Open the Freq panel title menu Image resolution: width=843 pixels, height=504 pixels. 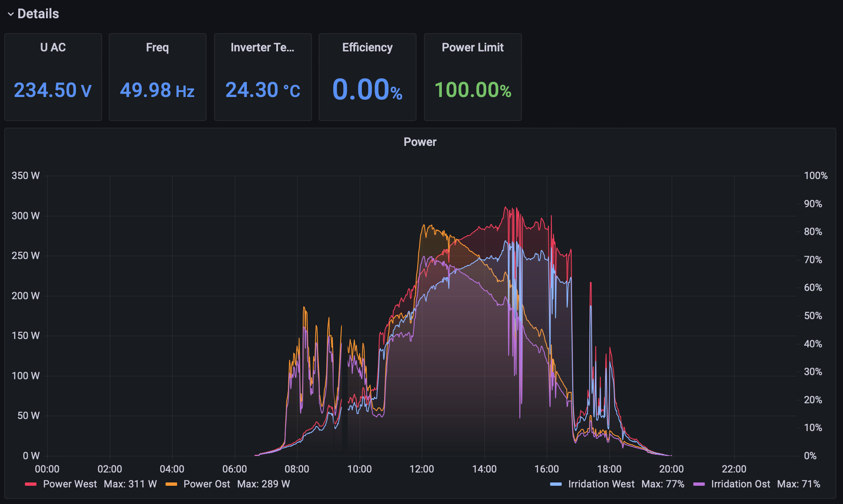[x=157, y=48]
